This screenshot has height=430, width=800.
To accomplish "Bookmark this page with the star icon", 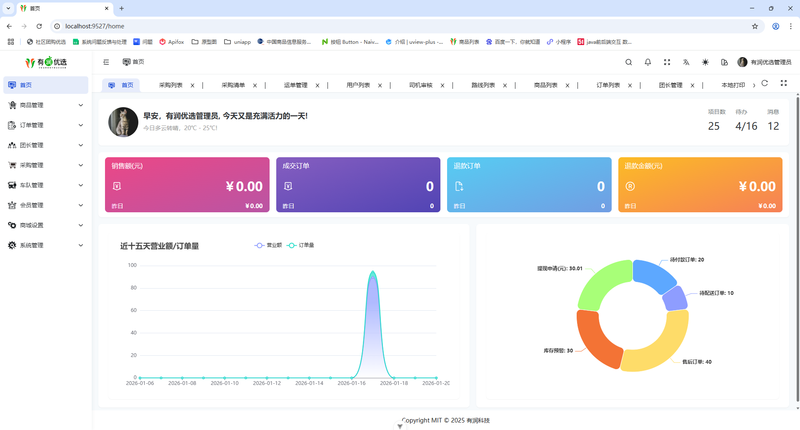I will (x=755, y=26).
